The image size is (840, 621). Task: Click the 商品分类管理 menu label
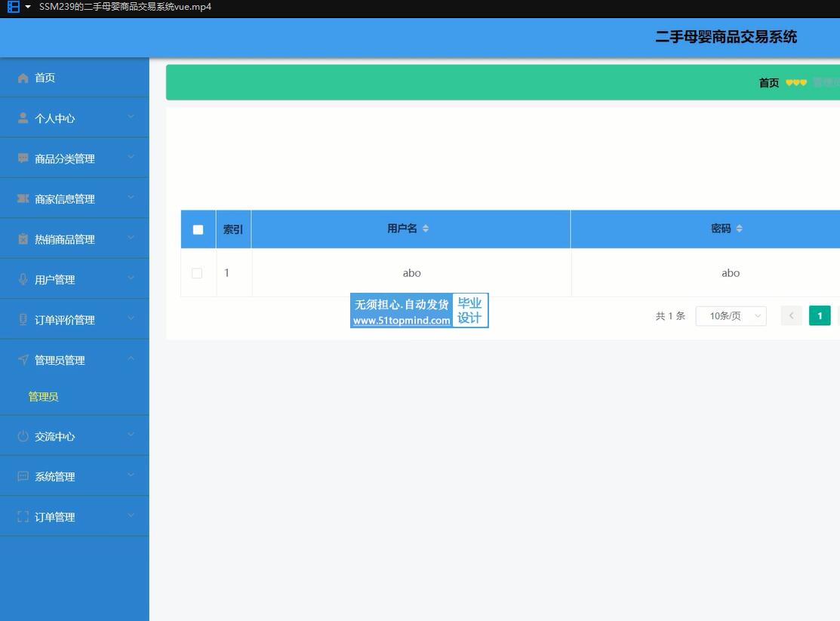point(65,158)
